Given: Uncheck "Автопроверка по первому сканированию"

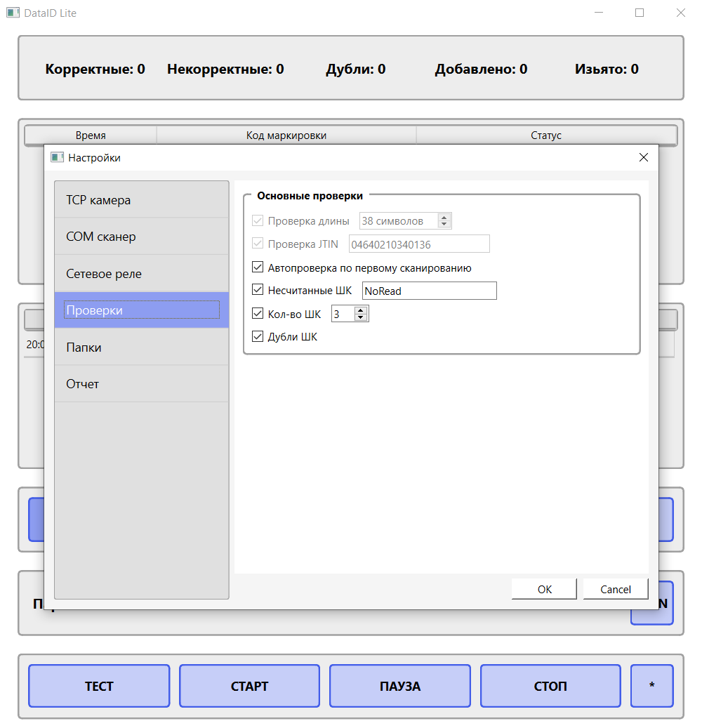Looking at the screenshot, I should pos(258,267).
